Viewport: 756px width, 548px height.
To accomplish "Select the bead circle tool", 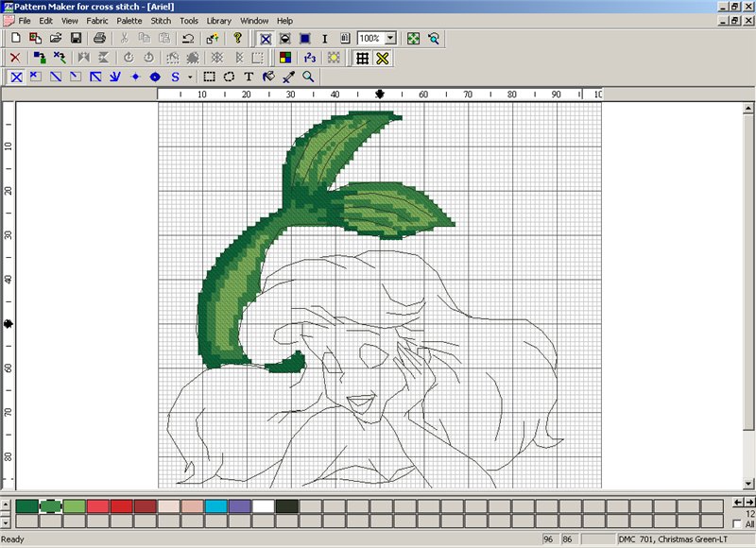I will coord(155,77).
